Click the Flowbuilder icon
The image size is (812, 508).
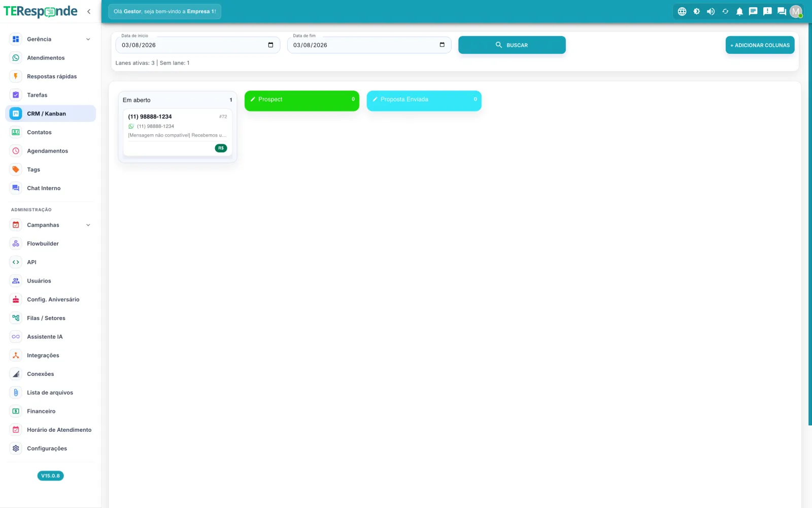(16, 244)
